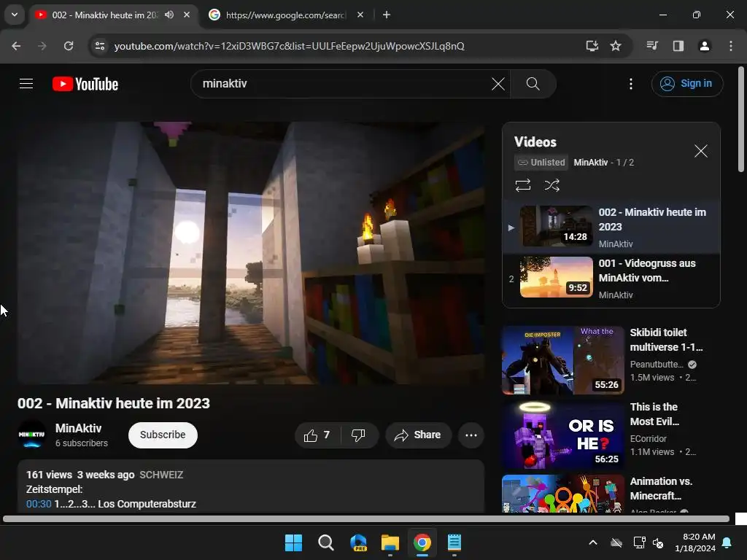Image resolution: width=747 pixels, height=560 pixels.
Task: Subscribe to the MinAktiv channel
Action: coord(163,435)
